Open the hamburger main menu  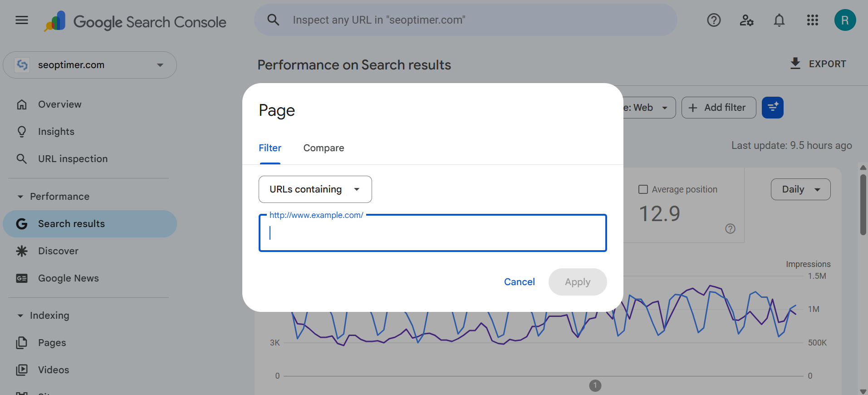click(22, 20)
